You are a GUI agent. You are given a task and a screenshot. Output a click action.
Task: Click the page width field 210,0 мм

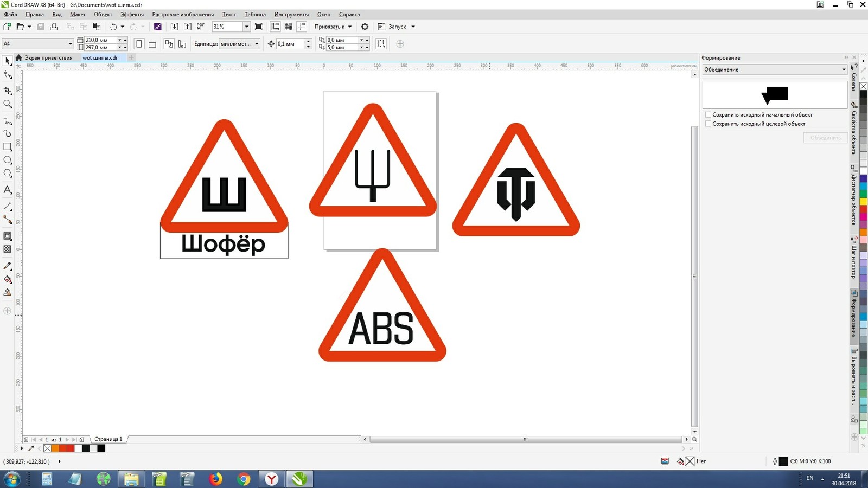pyautogui.click(x=100, y=40)
